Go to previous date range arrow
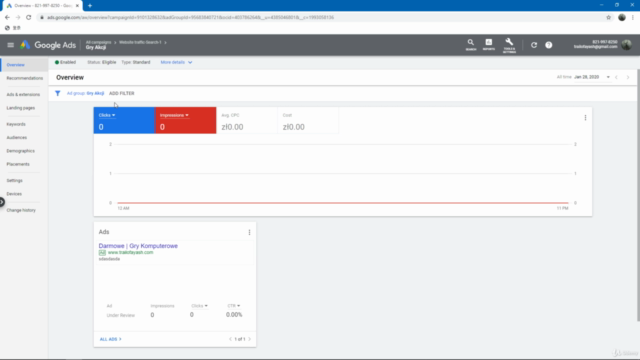The image size is (640, 360). 617,77
